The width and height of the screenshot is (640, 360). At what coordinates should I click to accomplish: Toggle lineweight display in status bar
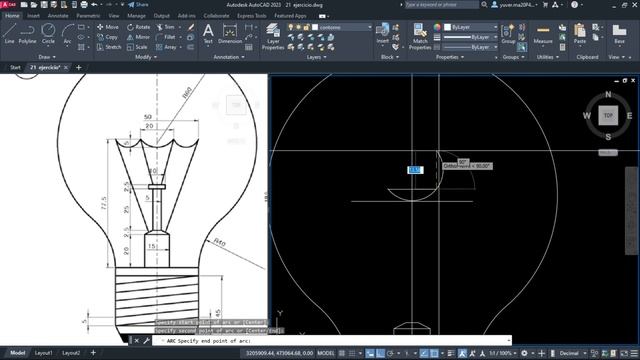pos(451,353)
